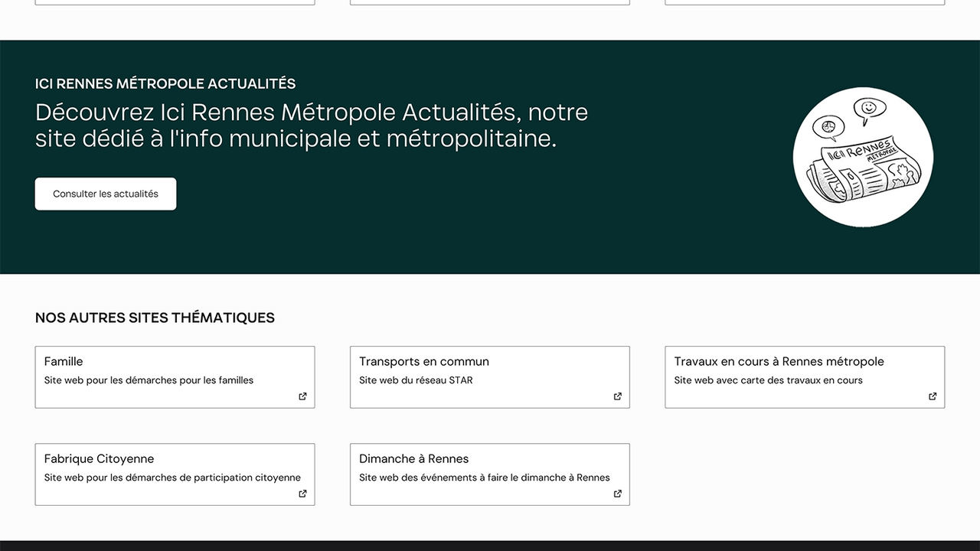Click 'Site web avec carte des travaux en cours' text
The height and width of the screenshot is (551, 980).
[x=768, y=380]
